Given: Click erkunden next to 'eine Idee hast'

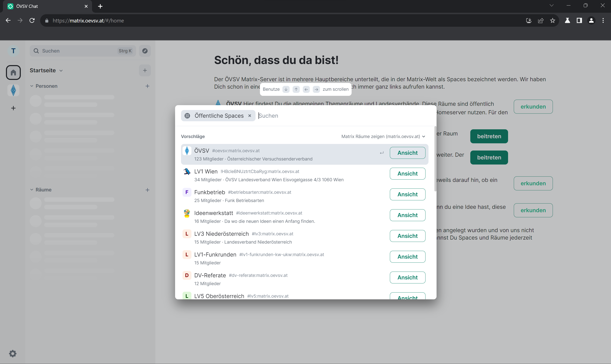Looking at the screenshot, I should (x=533, y=210).
